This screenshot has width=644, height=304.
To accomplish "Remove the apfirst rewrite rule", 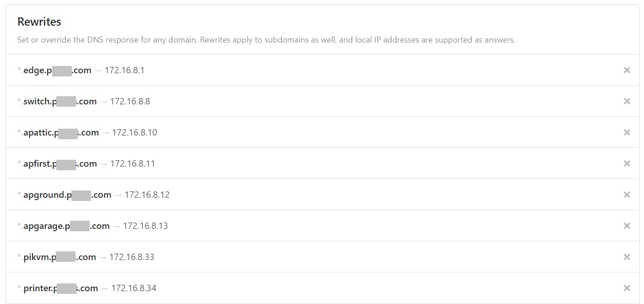I will 627,163.
